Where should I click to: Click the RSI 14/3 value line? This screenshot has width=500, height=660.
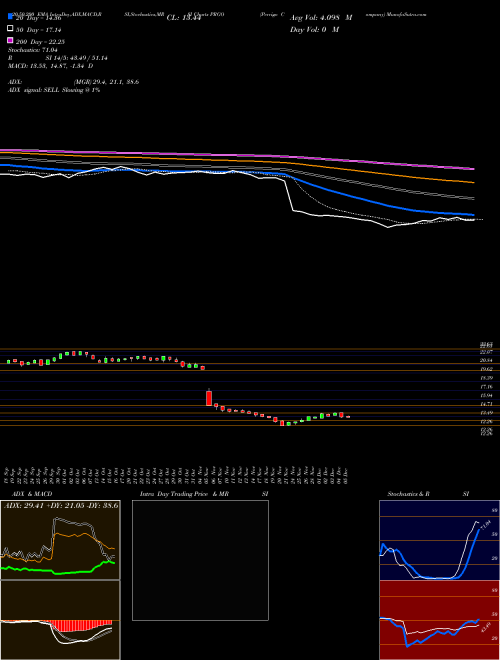point(58,58)
